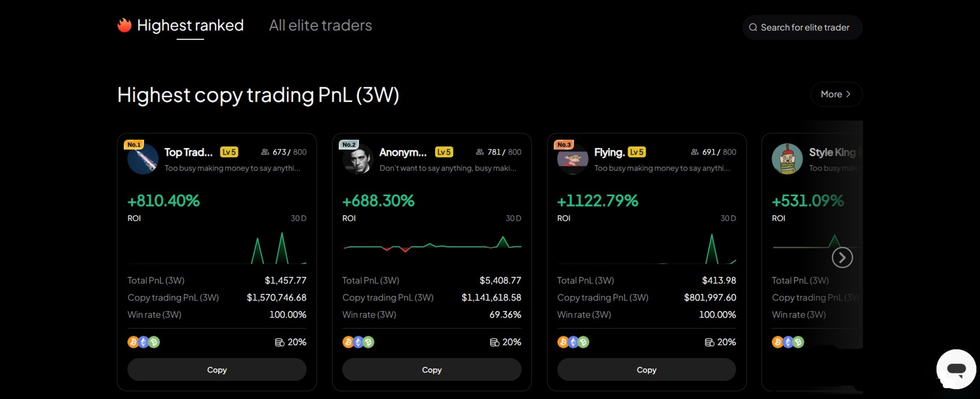Click the Lv5 badge on Flying. card
Screen dimensions: 980x399
click(x=637, y=152)
